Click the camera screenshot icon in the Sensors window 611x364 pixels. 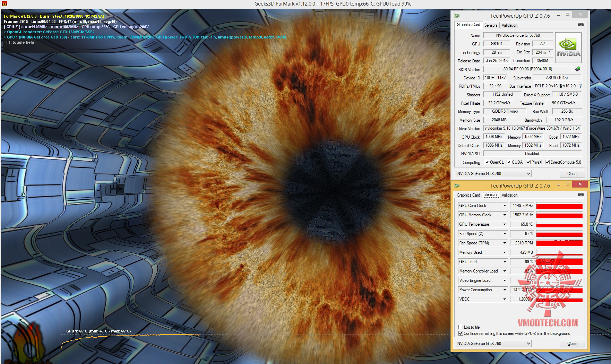(581, 194)
